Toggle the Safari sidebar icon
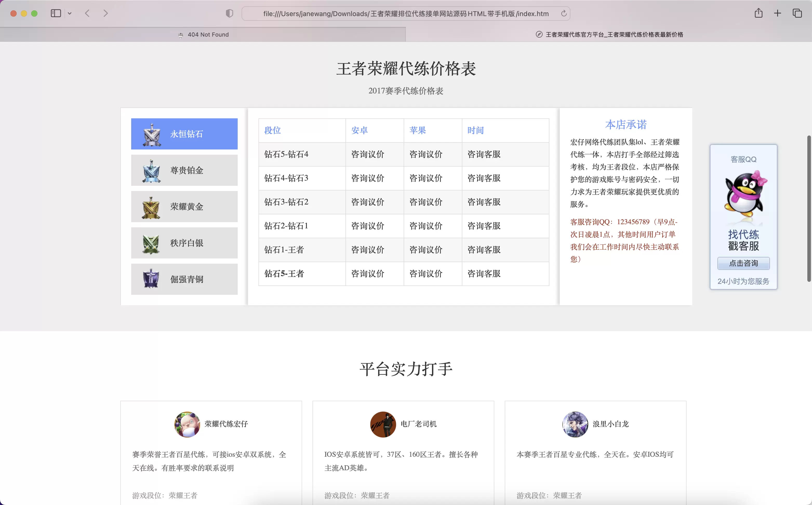This screenshot has height=505, width=812. click(x=56, y=13)
